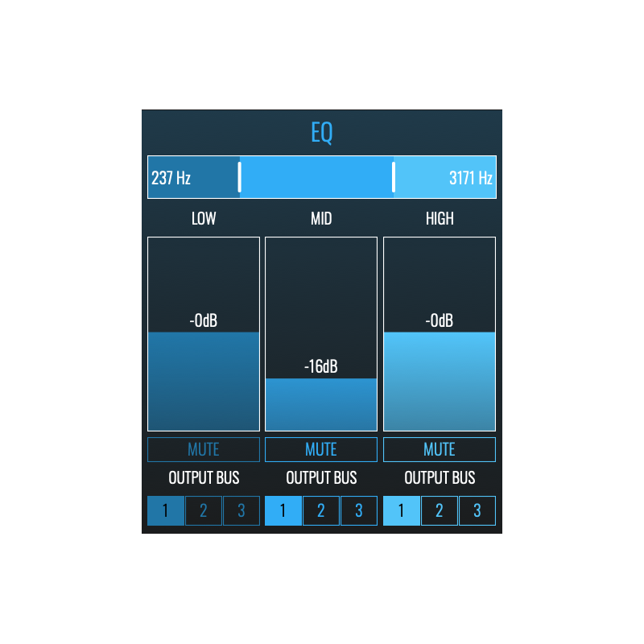Image resolution: width=644 pixels, height=644 pixels.
Task: Select output bus 1 for the HIGH band
Action: coord(402,510)
